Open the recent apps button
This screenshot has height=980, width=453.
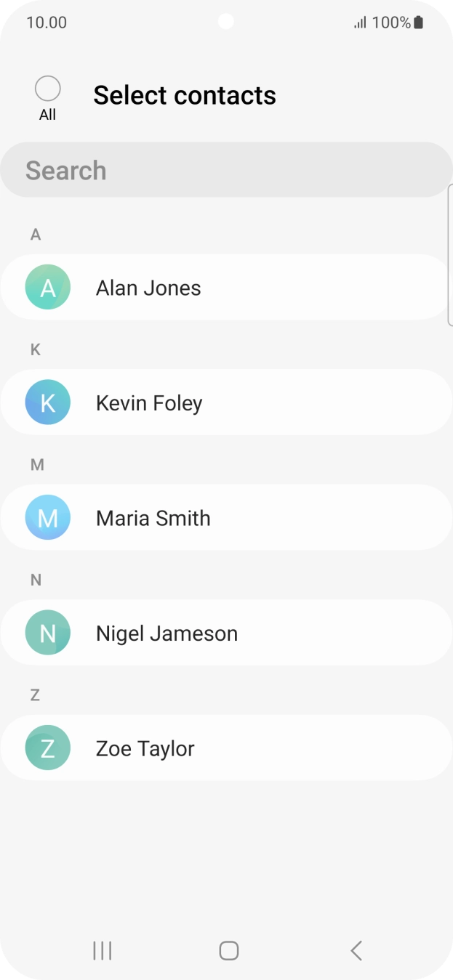[103, 950]
